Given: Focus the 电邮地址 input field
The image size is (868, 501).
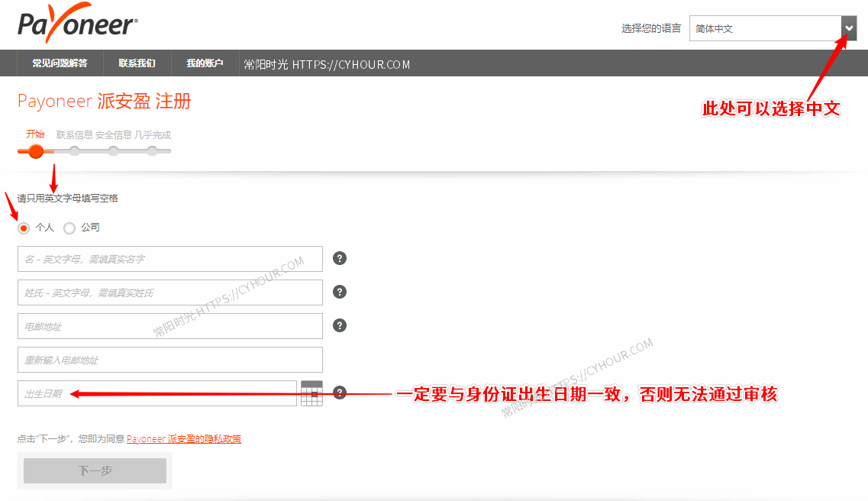Looking at the screenshot, I should pyautogui.click(x=170, y=326).
